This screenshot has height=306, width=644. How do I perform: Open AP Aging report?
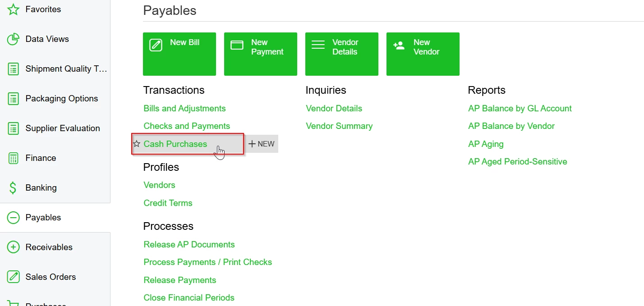tap(486, 144)
